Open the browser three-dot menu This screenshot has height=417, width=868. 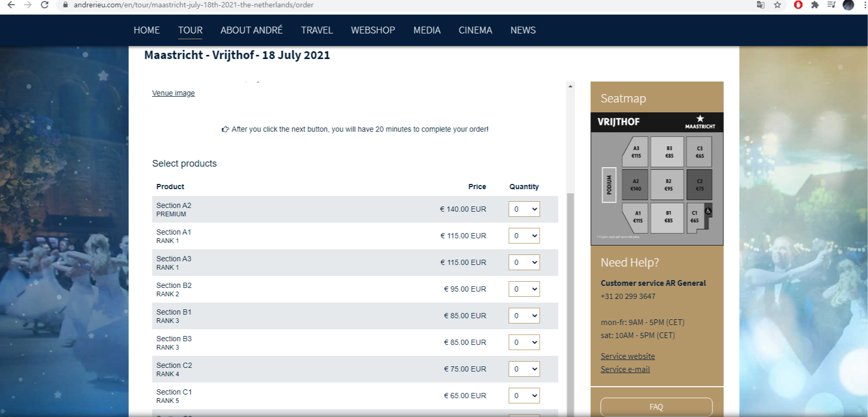click(x=864, y=5)
